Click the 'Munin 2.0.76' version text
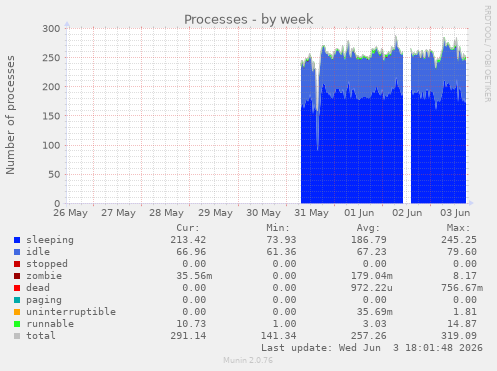Screen dimensions: 497x371 [248, 360]
